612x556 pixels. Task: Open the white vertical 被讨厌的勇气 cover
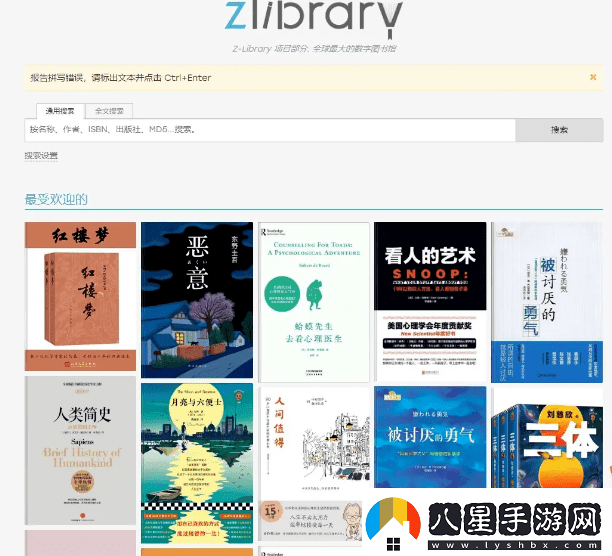point(547,302)
